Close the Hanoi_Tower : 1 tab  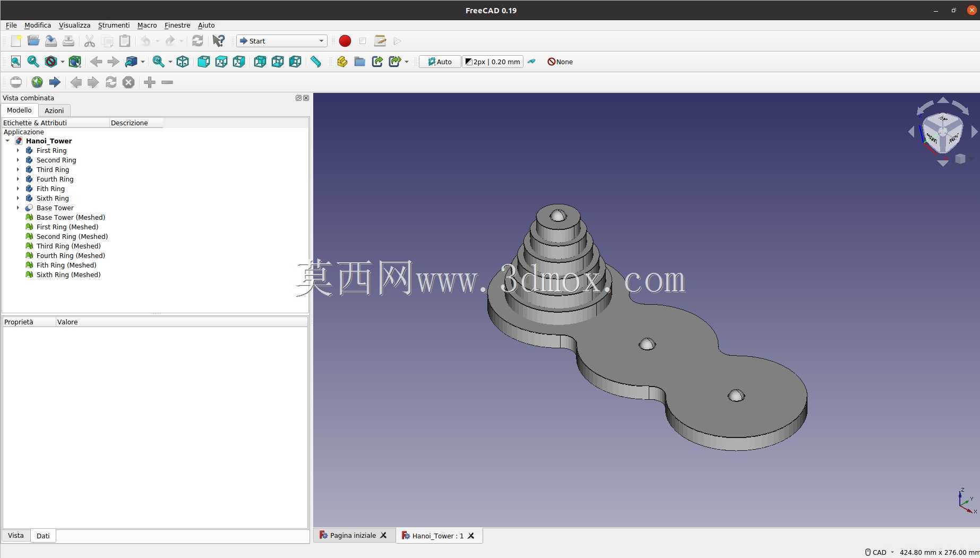pos(471,536)
